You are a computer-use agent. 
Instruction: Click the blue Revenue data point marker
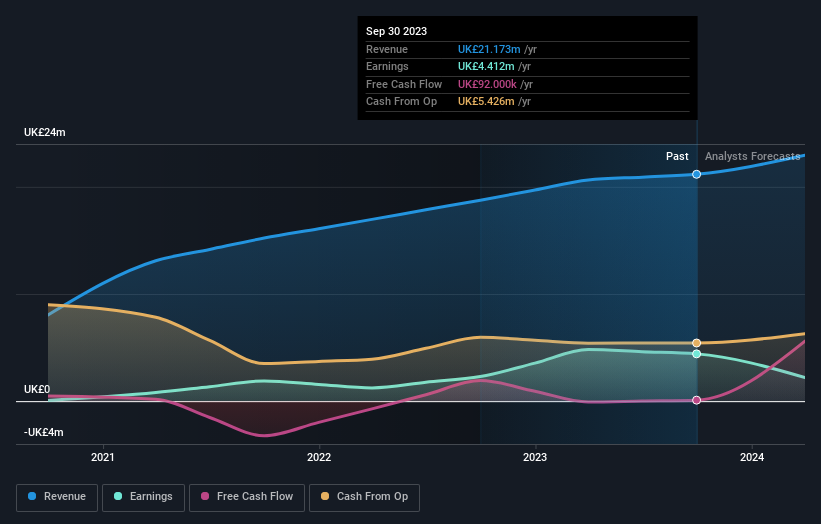pyautogui.click(x=696, y=174)
